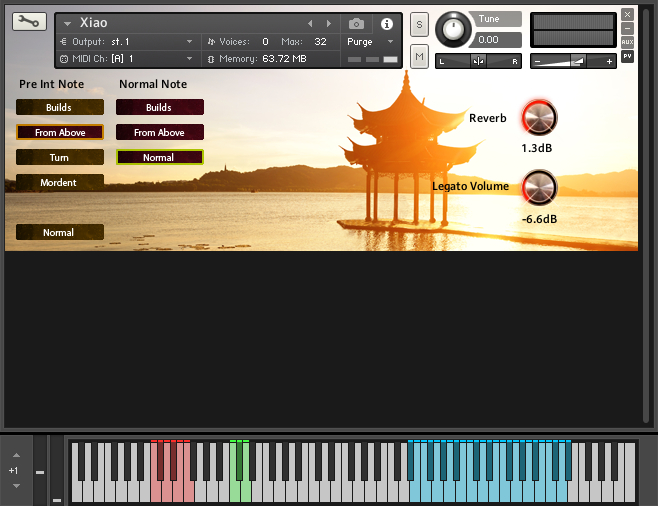Go to next instrument arrow
Viewport: 658px width, 506px height.
point(327,23)
